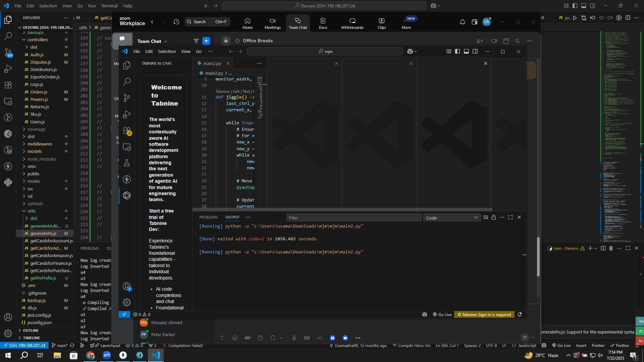Open Peter Parker chat
The height and width of the screenshot is (362, 644).
click(163, 335)
